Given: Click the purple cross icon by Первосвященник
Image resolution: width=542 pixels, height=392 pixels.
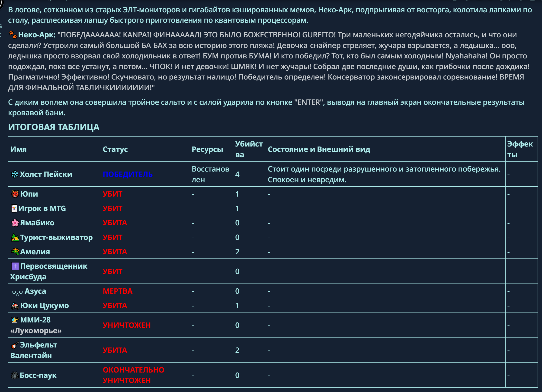Looking at the screenshot, I should (x=15, y=266).
